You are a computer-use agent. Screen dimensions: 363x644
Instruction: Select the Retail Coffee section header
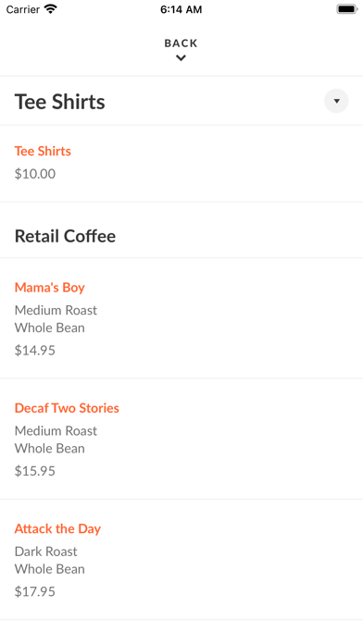click(66, 236)
